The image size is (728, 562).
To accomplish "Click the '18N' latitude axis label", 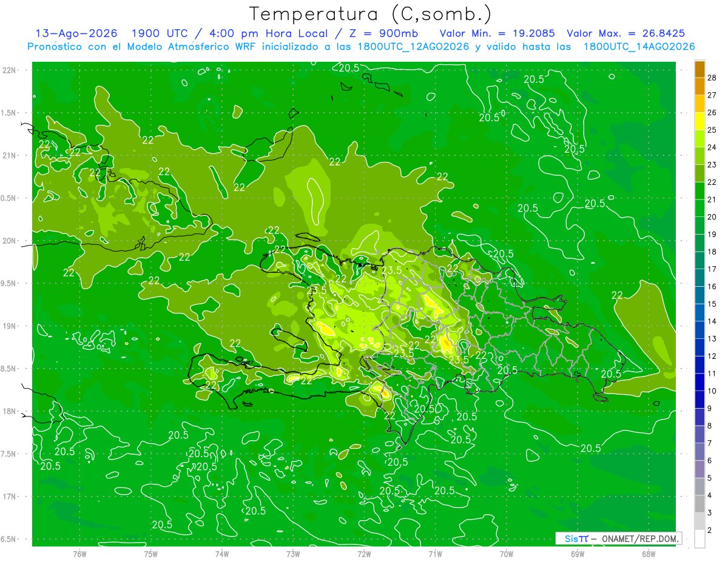I will 10,411.
